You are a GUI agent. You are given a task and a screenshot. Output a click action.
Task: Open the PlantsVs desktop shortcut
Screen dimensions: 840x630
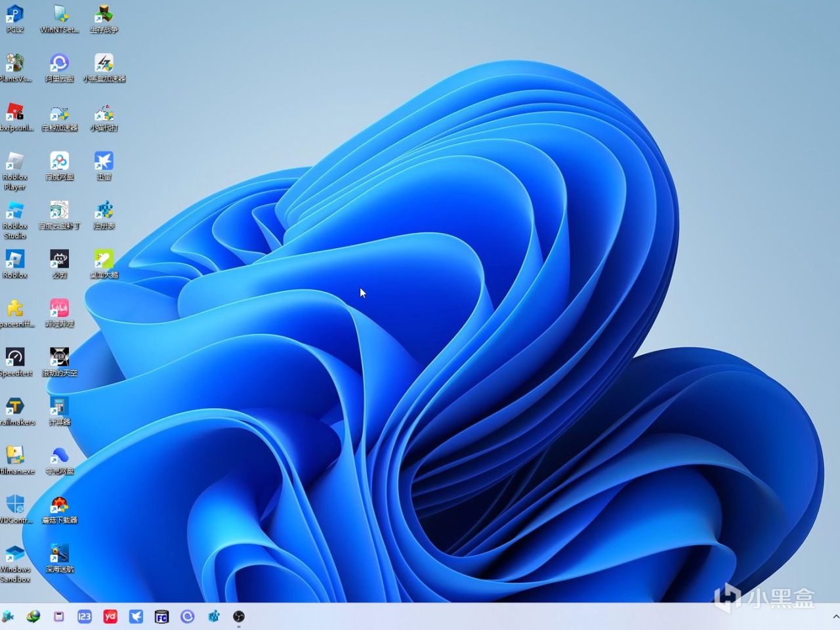[x=14, y=68]
